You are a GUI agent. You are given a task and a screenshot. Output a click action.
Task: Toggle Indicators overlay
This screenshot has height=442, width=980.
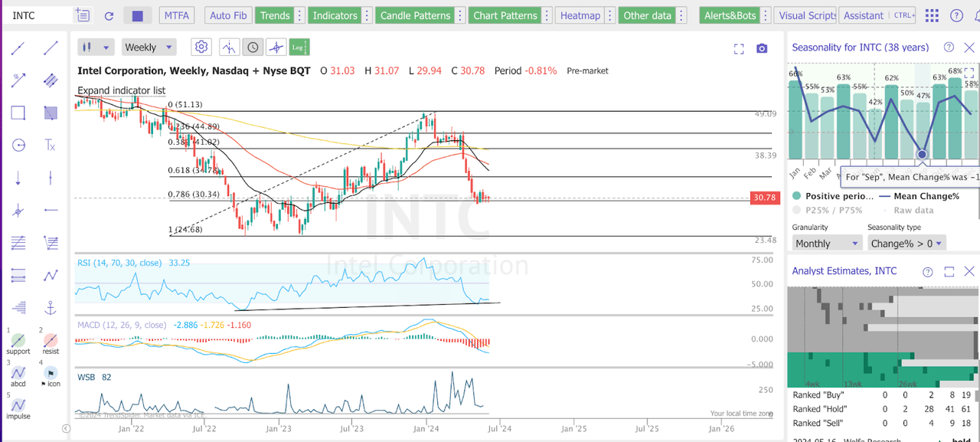335,15
